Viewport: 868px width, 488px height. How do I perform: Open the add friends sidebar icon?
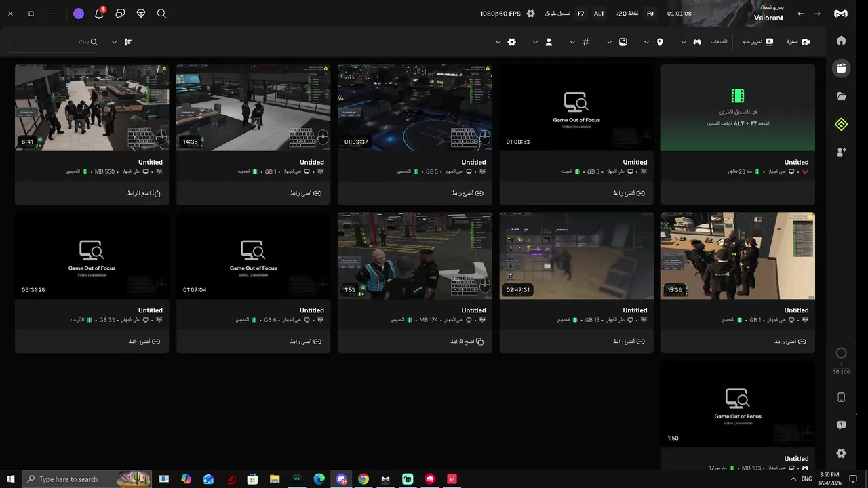[841, 152]
